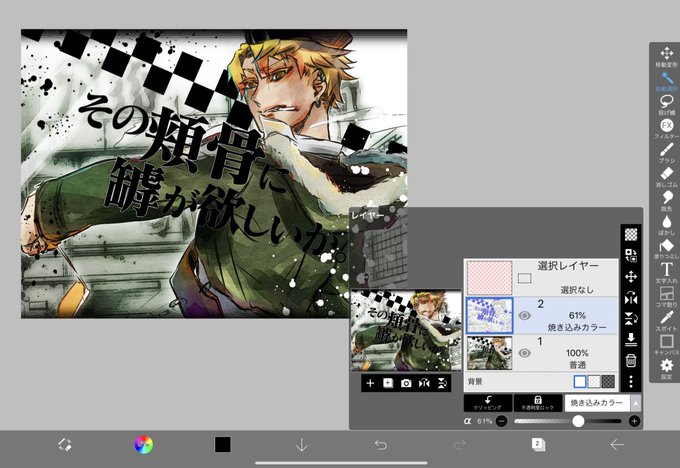Open the layers button showing 2
The height and width of the screenshot is (468, 680).
click(x=538, y=445)
